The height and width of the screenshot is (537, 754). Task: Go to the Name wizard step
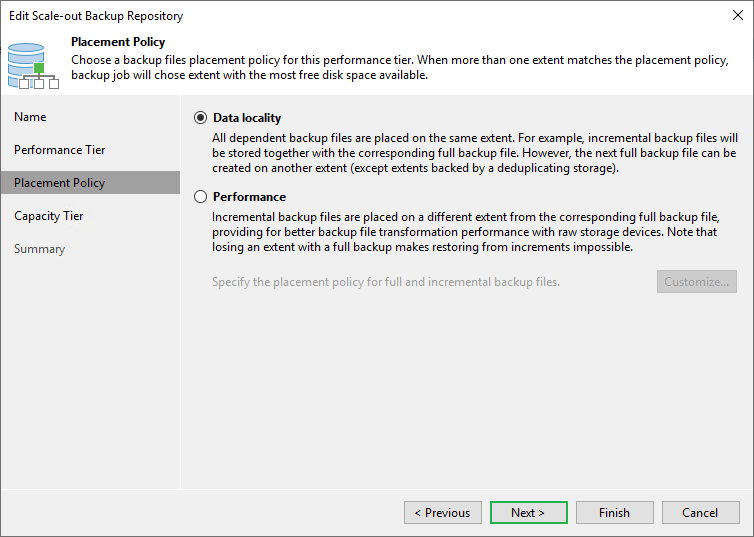pyautogui.click(x=30, y=117)
